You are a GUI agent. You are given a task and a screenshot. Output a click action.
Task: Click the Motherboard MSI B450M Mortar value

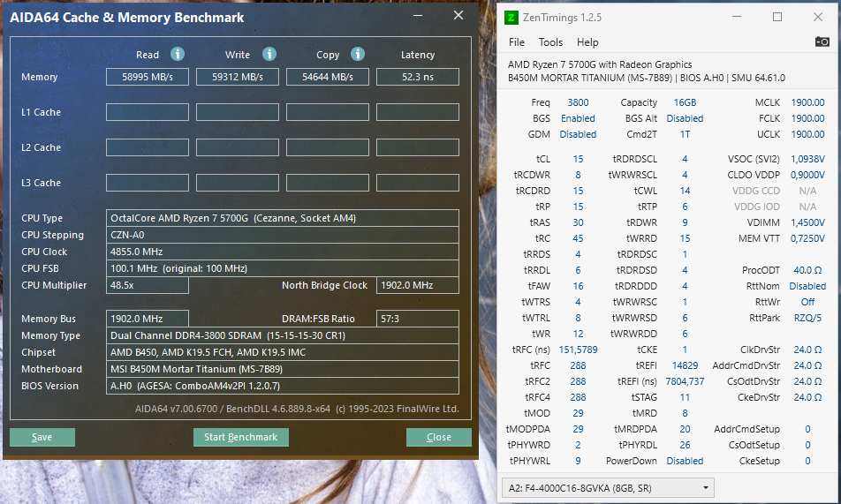coord(283,369)
